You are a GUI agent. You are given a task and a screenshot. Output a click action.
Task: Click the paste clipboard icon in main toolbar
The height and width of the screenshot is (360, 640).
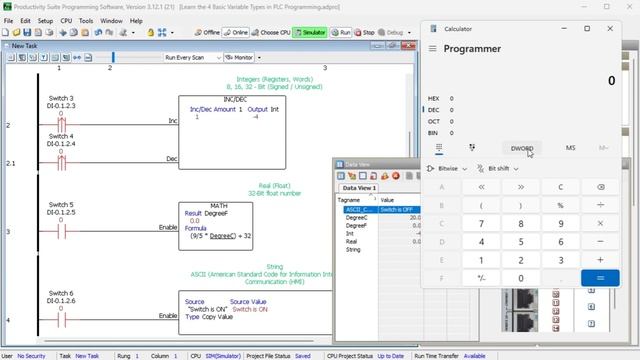pos(85,32)
